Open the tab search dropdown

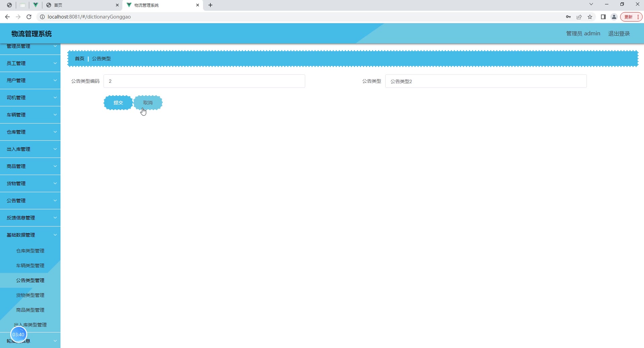point(591,4)
